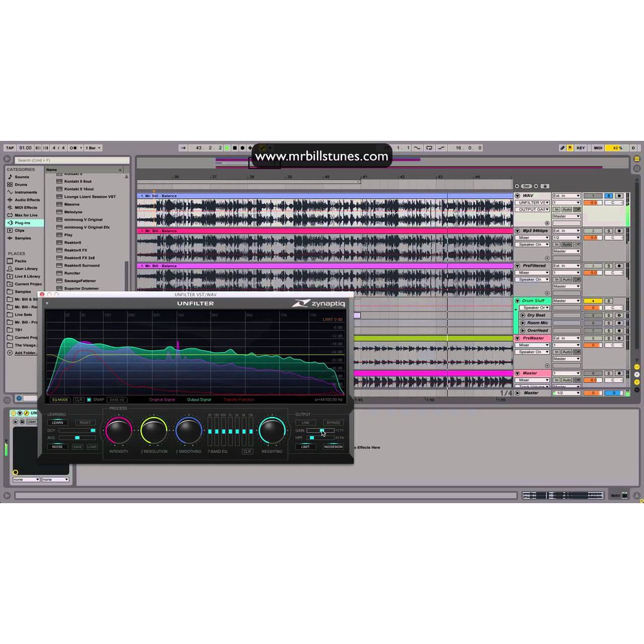Toggle solo on Mp3 64kbps track
The width and height of the screenshot is (644, 644).
[609, 231]
